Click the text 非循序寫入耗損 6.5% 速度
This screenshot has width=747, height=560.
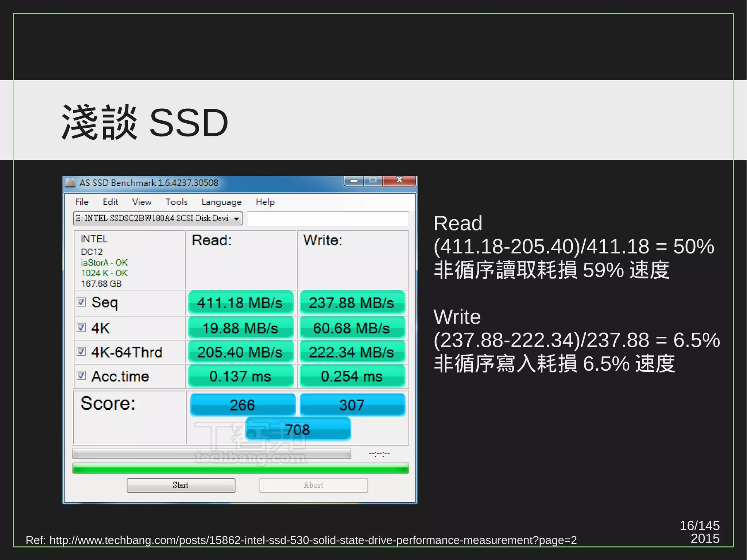pyautogui.click(x=554, y=364)
